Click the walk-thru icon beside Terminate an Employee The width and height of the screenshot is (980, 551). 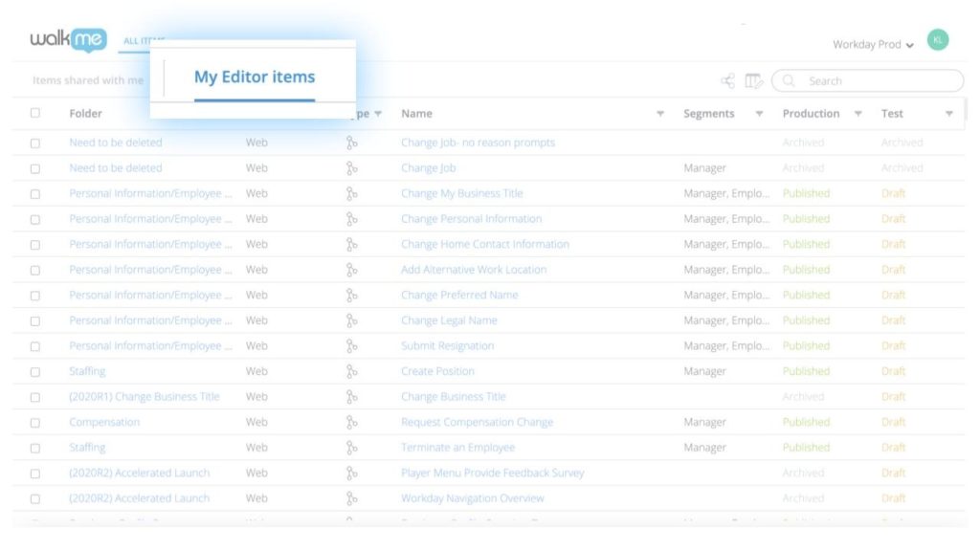pos(354,447)
